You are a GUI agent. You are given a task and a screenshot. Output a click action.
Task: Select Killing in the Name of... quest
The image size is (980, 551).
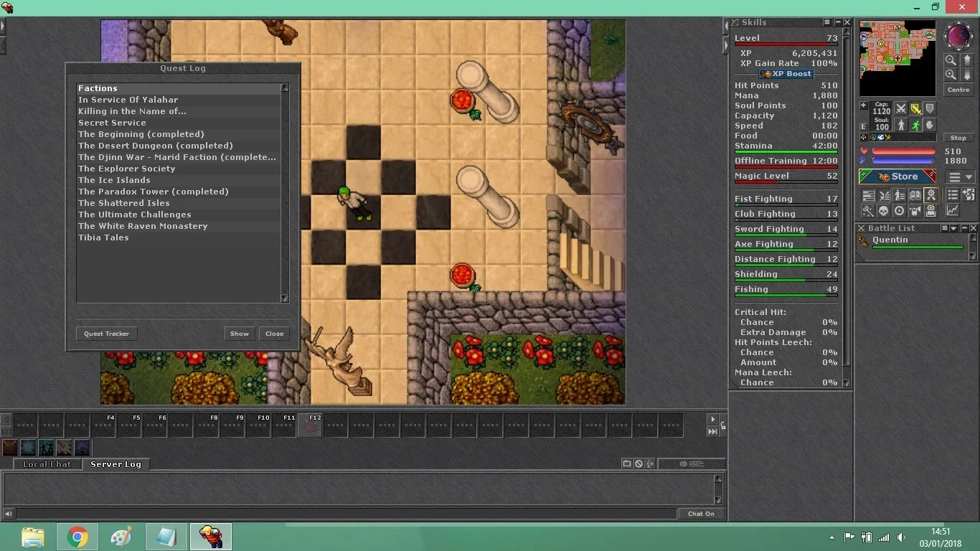[179, 111]
